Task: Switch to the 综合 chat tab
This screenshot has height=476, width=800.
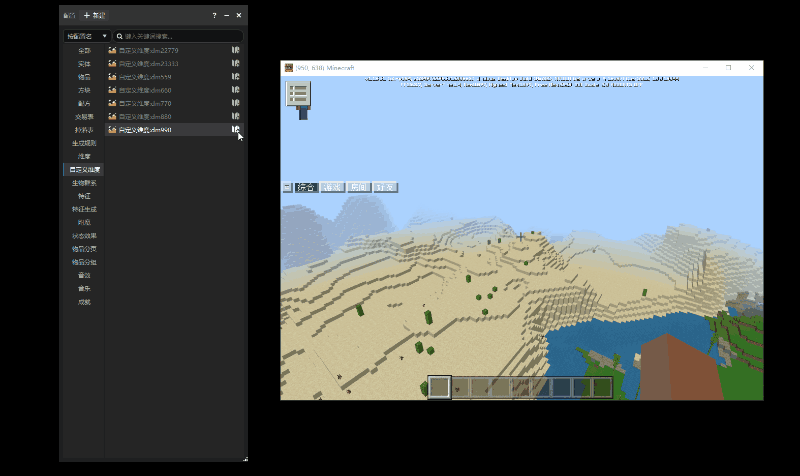Action: [306, 187]
